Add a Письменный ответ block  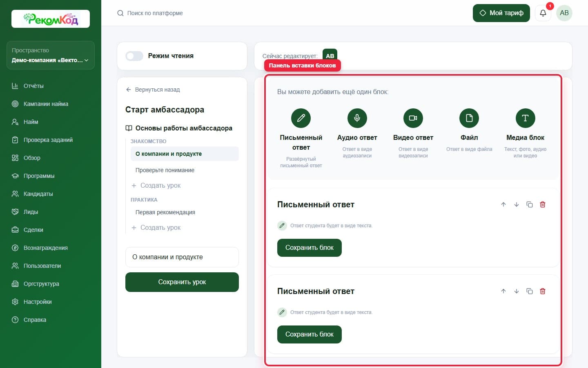tap(301, 118)
